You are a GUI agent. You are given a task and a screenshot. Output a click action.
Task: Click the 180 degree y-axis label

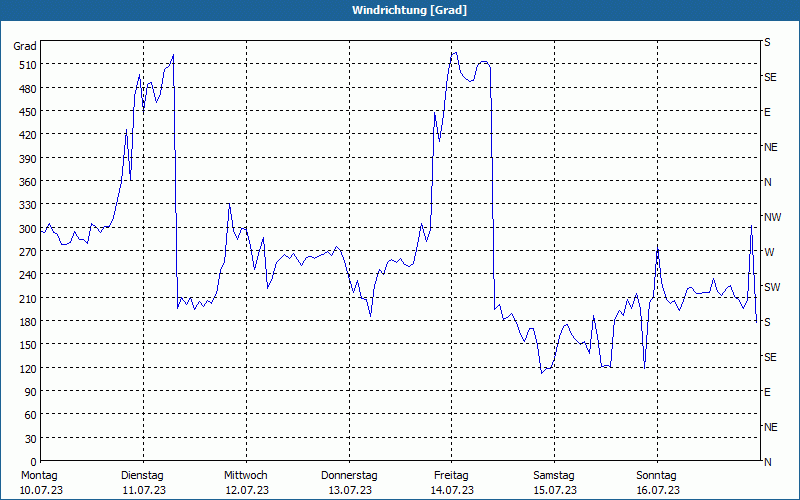(x=26, y=322)
